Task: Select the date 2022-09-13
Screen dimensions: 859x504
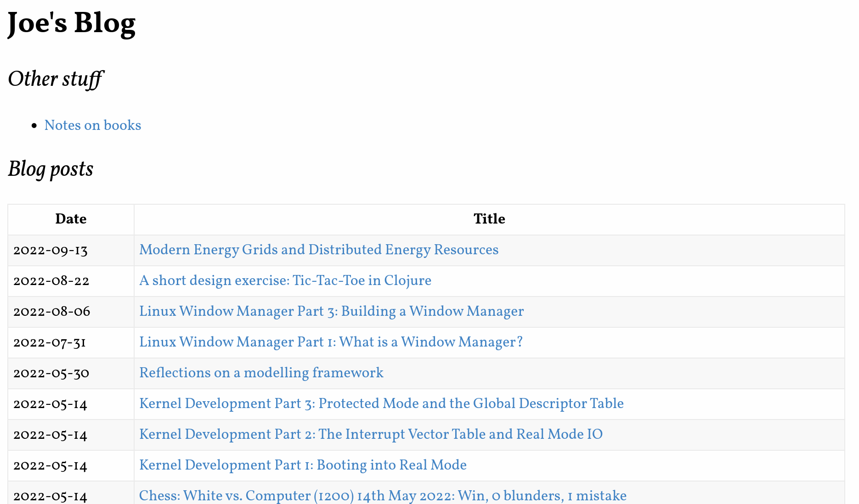Action: 51,250
